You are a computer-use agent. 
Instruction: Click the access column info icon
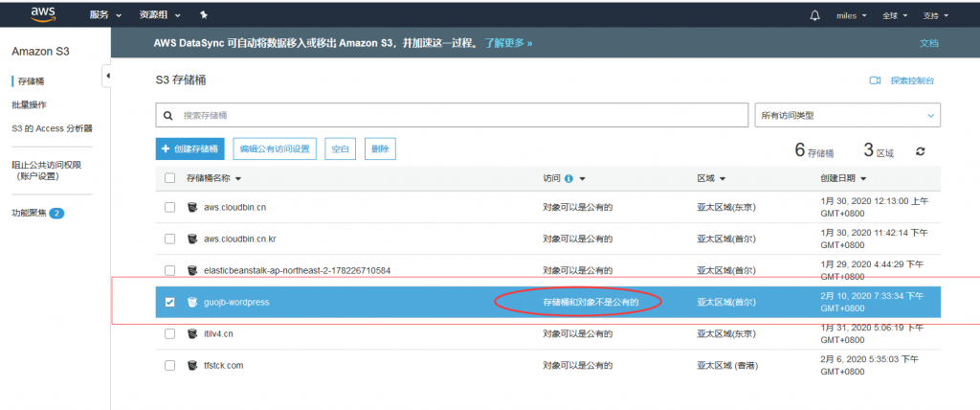[568, 179]
